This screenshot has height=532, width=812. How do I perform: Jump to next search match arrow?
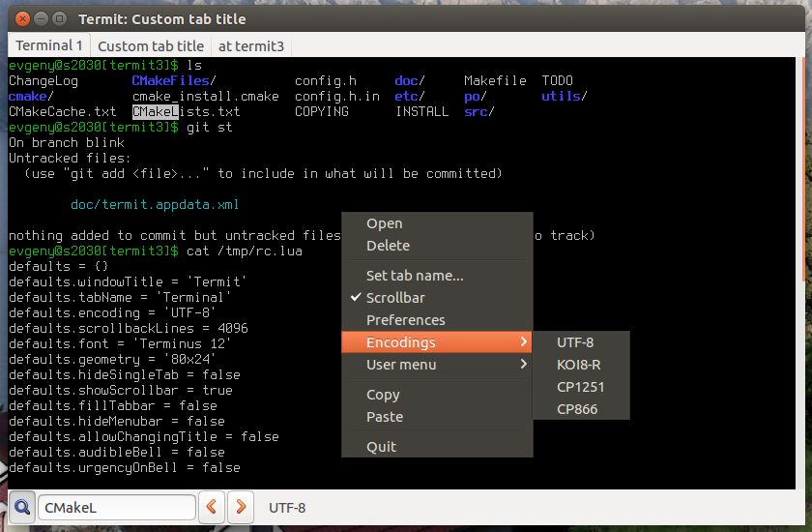coord(241,507)
